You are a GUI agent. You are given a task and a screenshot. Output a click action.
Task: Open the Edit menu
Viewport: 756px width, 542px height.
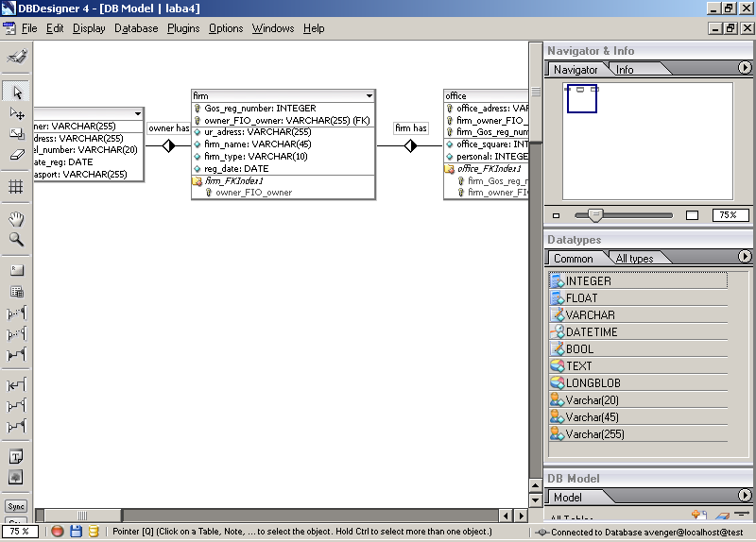55,28
